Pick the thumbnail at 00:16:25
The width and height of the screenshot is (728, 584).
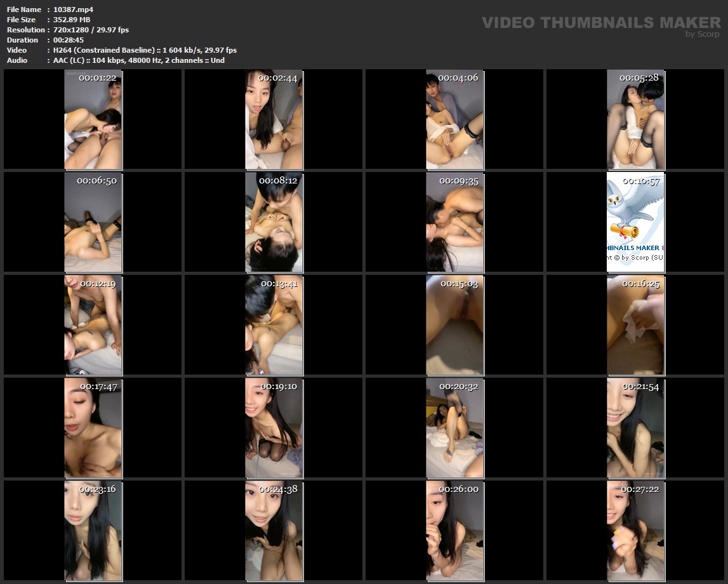click(x=635, y=325)
